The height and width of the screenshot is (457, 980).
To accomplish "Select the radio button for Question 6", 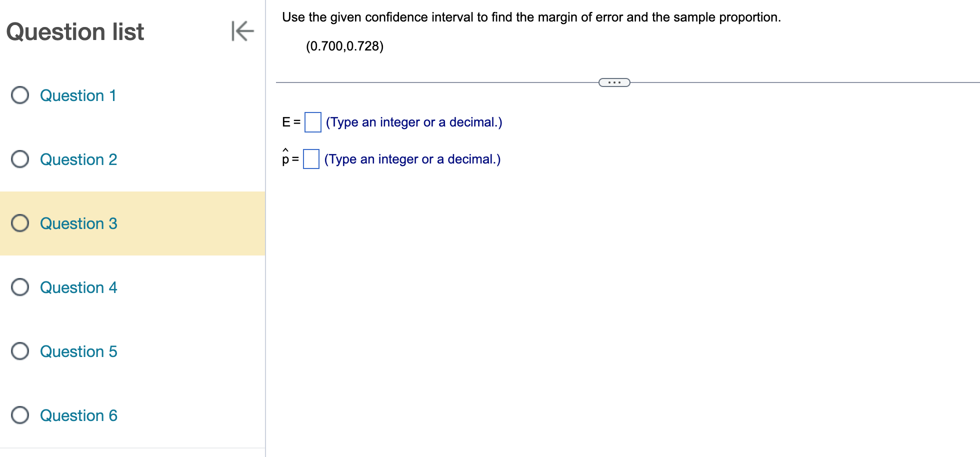I will pos(19,415).
